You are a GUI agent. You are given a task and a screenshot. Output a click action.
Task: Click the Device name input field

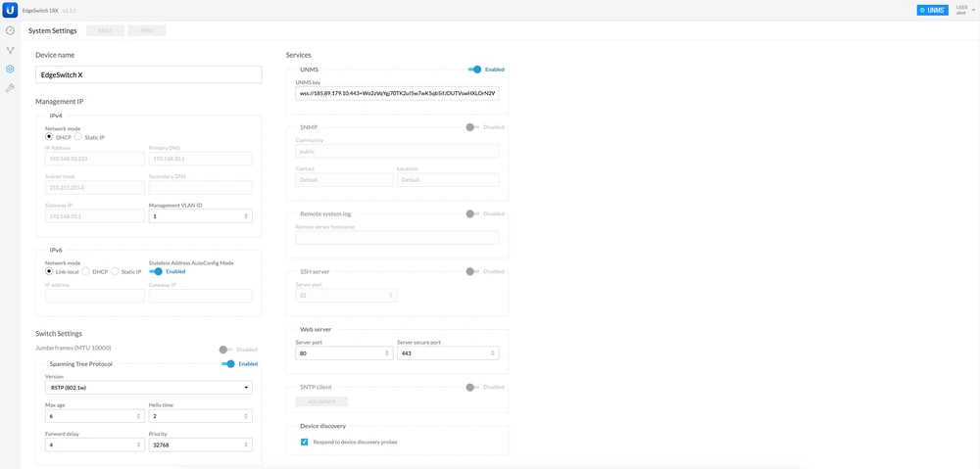(149, 74)
